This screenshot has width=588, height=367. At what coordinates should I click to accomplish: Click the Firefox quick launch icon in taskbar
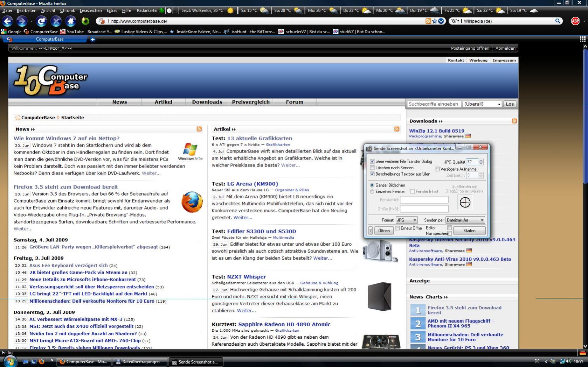(x=41, y=361)
